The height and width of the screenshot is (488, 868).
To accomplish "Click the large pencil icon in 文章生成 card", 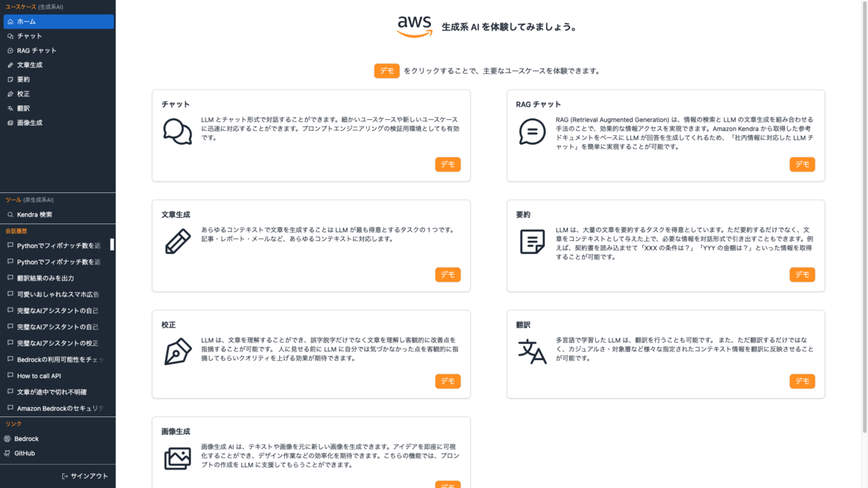I will 177,242.
